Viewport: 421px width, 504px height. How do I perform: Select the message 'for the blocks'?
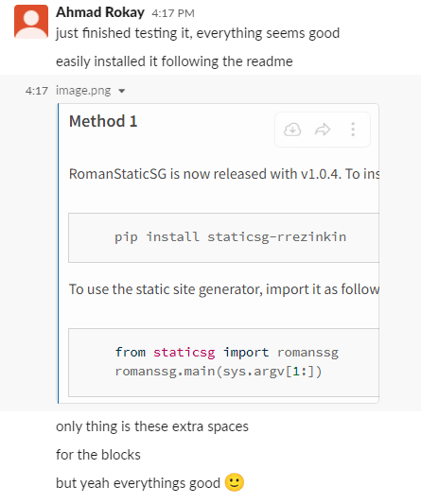pos(98,455)
